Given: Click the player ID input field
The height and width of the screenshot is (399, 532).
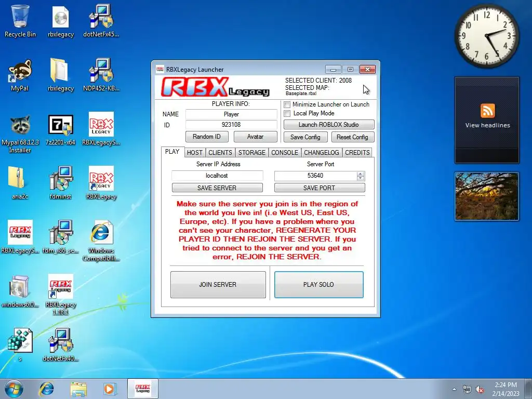Looking at the screenshot, I should [231, 125].
